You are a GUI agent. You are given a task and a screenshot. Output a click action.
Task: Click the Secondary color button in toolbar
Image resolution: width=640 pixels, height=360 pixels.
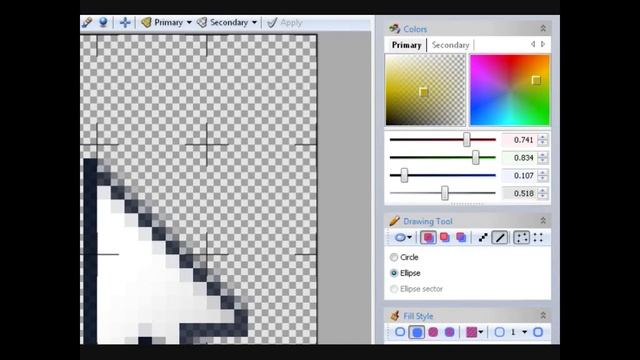pyautogui.click(x=222, y=22)
